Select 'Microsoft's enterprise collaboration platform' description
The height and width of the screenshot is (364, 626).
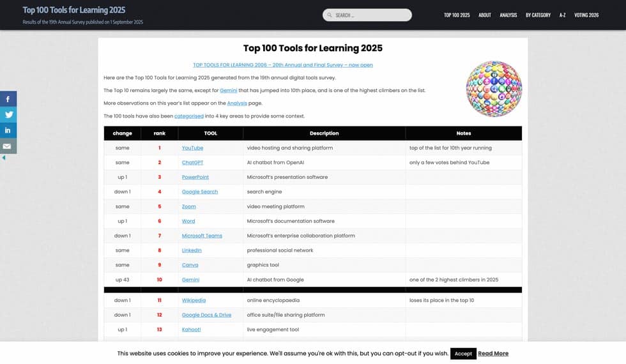pyautogui.click(x=301, y=236)
